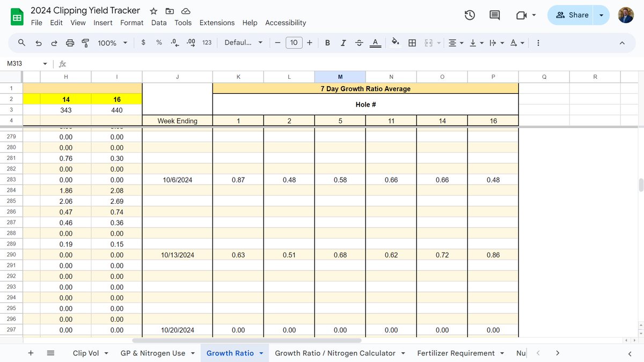Screen dimensions: 644x362
Task: Collapse the toolbar using the chevron
Action: [x=621, y=42]
